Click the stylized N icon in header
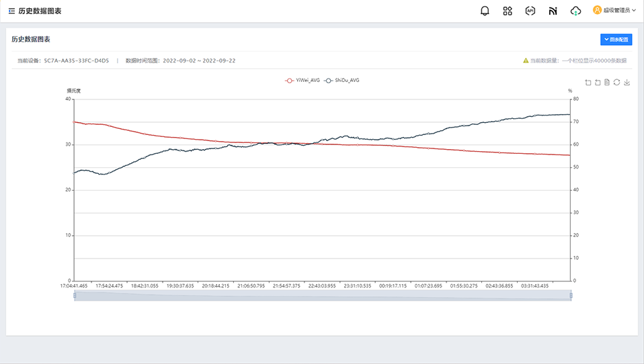644x364 pixels. [553, 11]
